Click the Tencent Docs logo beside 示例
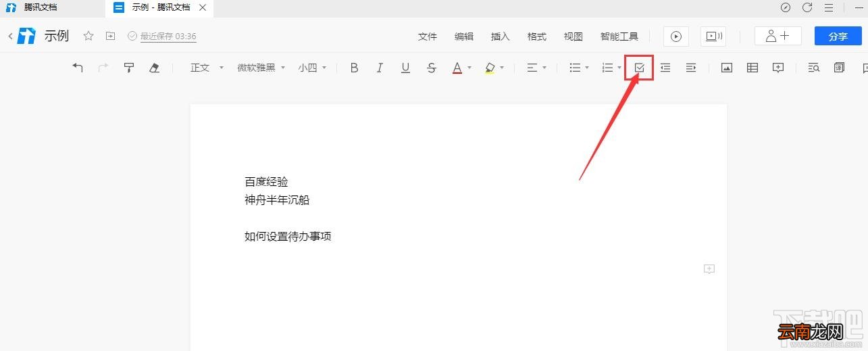This screenshot has height=351, width=868. [26, 37]
